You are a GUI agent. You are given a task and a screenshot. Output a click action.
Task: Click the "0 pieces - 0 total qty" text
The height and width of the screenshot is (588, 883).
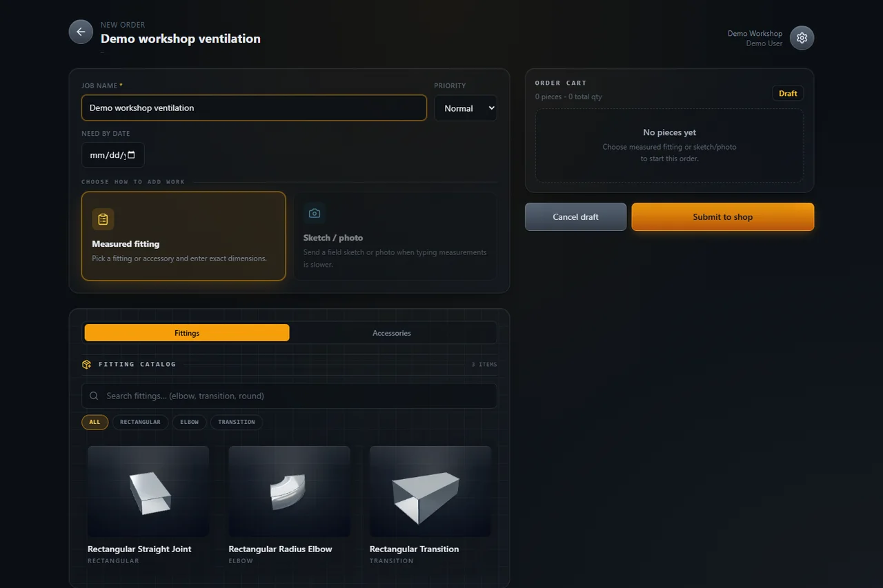pos(568,97)
